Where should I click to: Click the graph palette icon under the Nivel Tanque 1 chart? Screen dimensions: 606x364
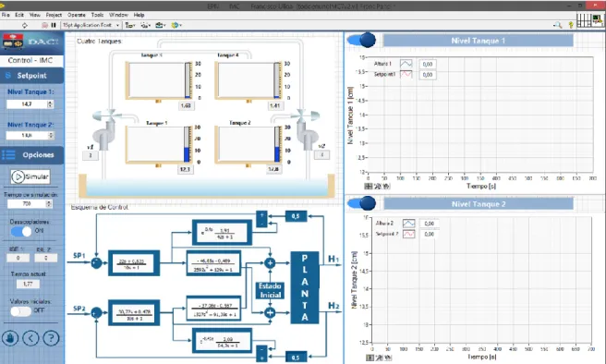tap(369, 187)
